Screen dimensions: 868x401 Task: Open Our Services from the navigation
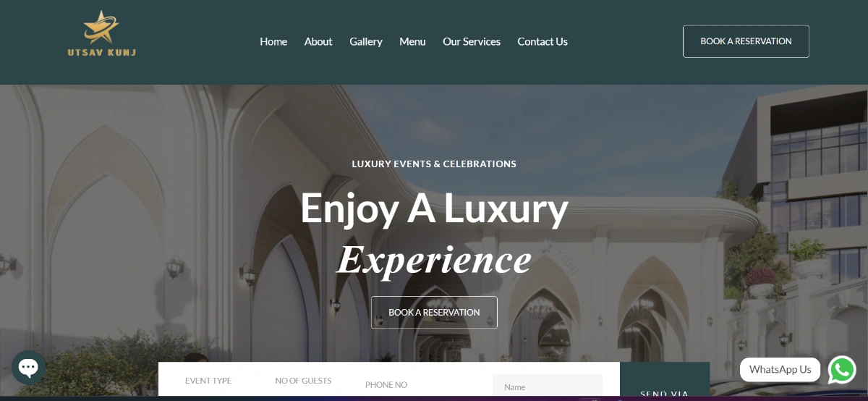[472, 41]
